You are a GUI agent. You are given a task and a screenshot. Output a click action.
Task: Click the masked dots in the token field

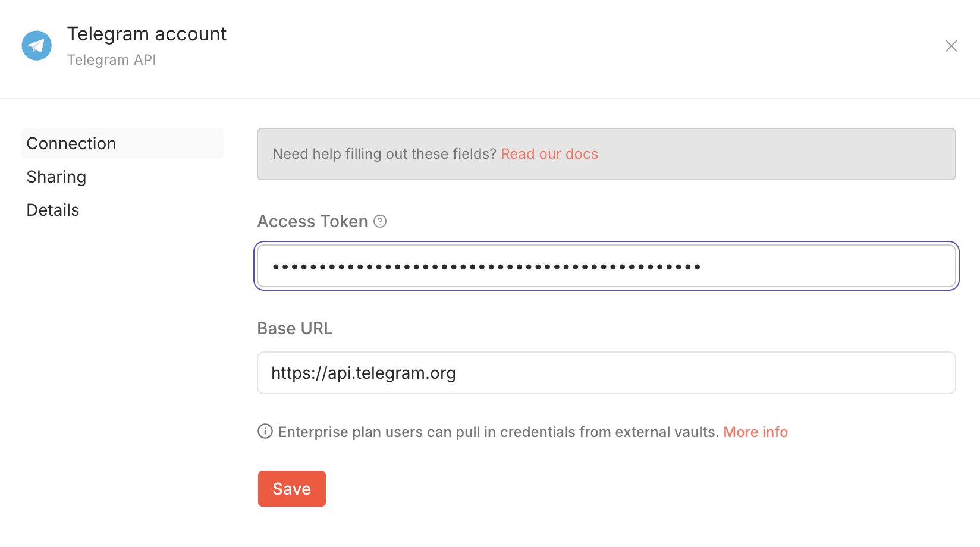tap(486, 267)
